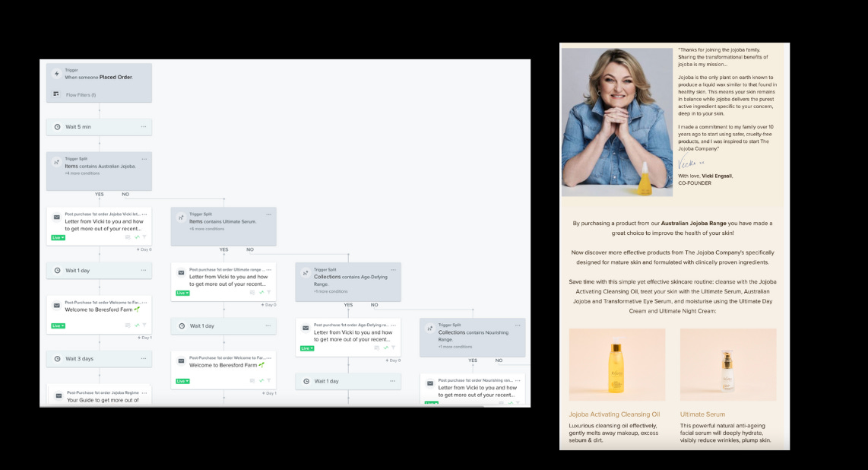Click envelope icon on Jojoba Regime guide email
Screen dimensions: 868x470
coord(59,395)
